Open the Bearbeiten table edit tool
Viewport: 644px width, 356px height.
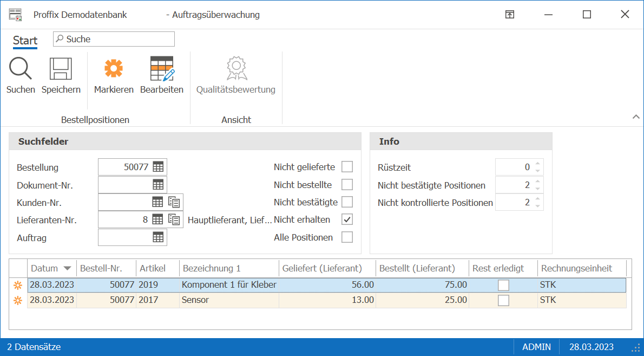162,68
